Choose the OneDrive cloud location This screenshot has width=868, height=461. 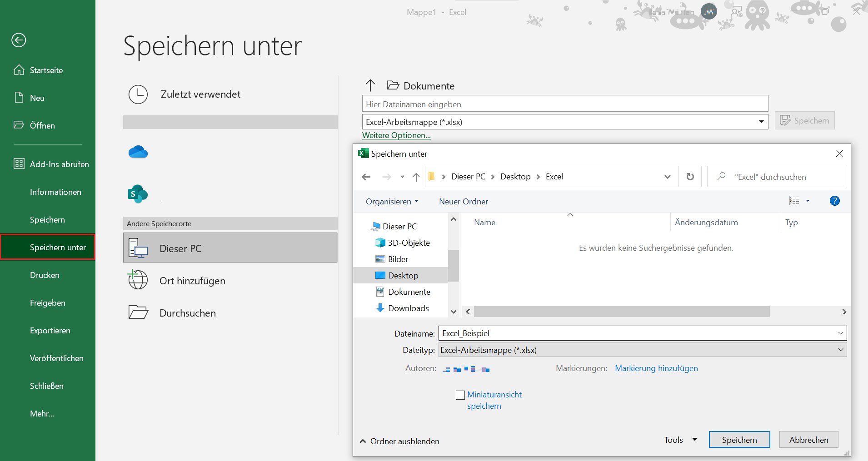(138, 152)
